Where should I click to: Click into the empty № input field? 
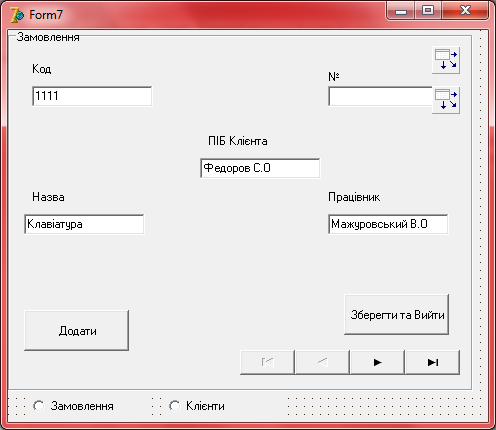coord(380,96)
